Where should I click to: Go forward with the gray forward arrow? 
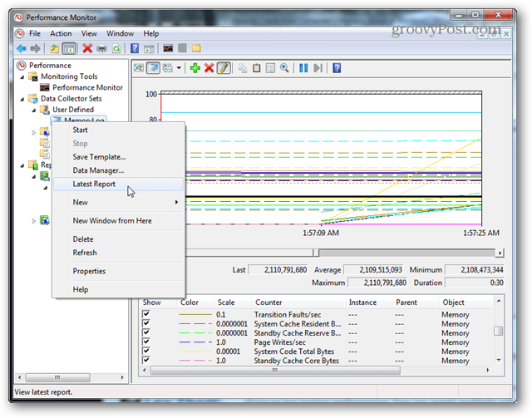(x=35, y=48)
